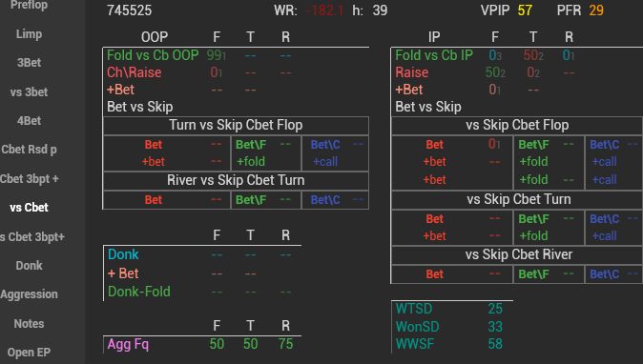The image size is (643, 364).
Task: Select the Donk stat row label
Action: point(123,254)
